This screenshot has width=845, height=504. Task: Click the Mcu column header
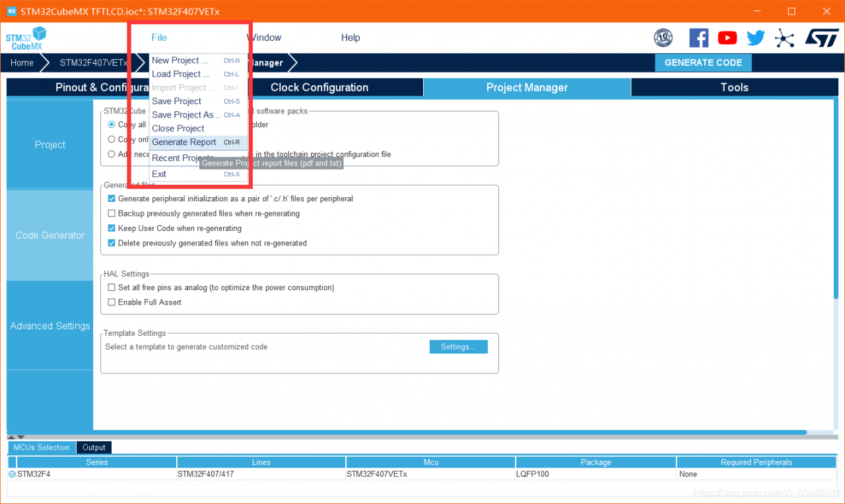(x=431, y=462)
